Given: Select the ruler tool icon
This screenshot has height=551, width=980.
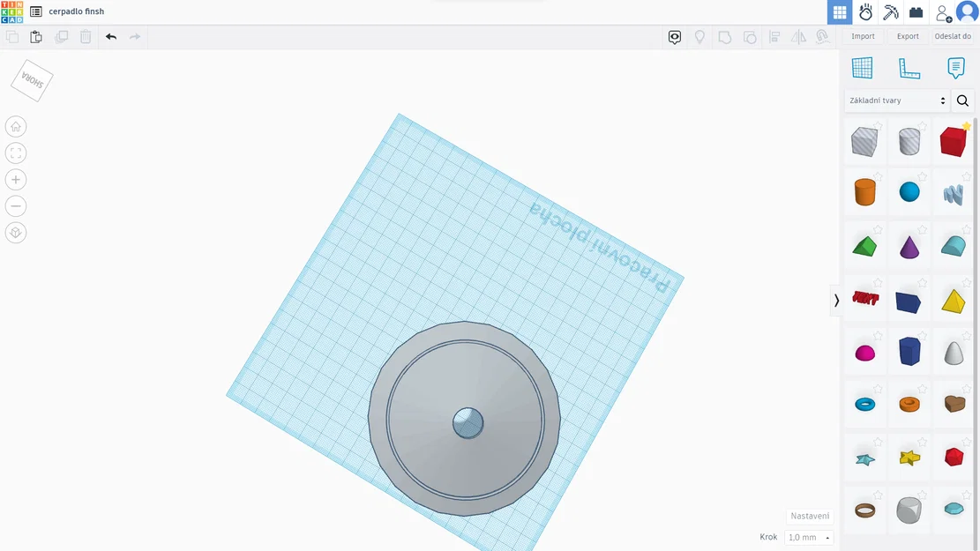Looking at the screenshot, I should 909,68.
